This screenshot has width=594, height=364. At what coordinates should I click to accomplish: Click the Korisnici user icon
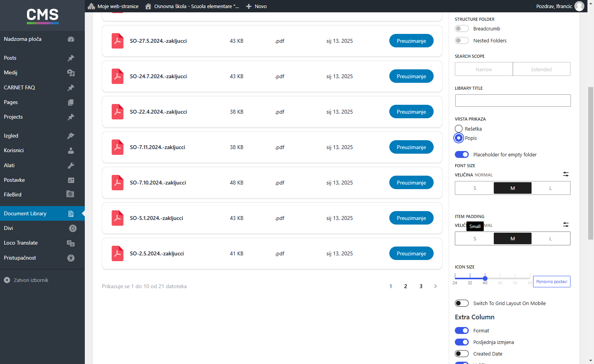pos(71,151)
